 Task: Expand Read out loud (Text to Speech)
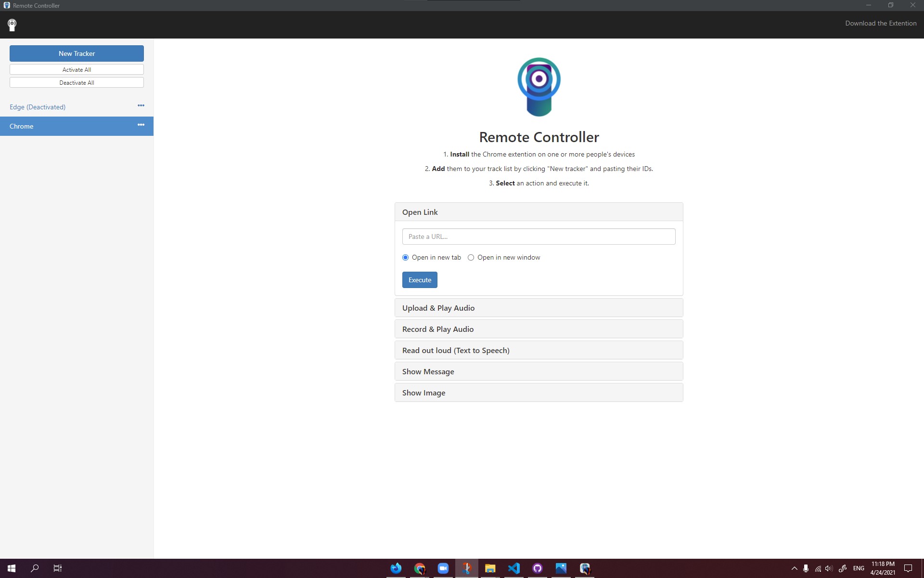[x=539, y=350]
